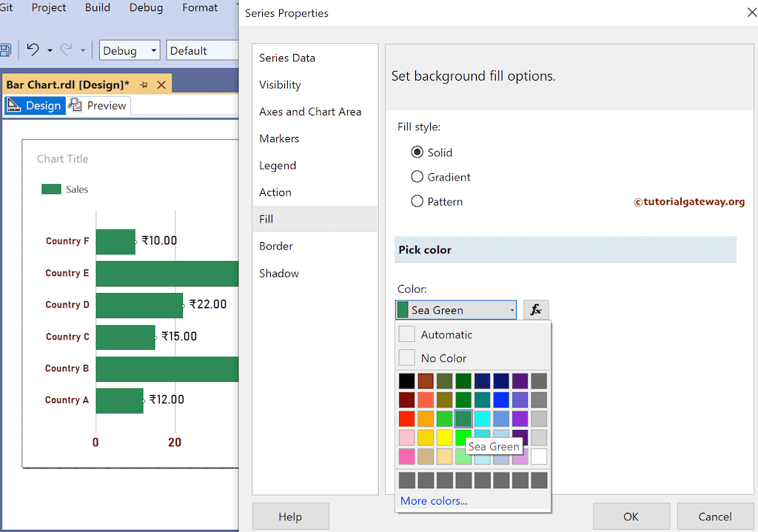Select the Pattern fill style
758x532 pixels.
tap(419, 201)
